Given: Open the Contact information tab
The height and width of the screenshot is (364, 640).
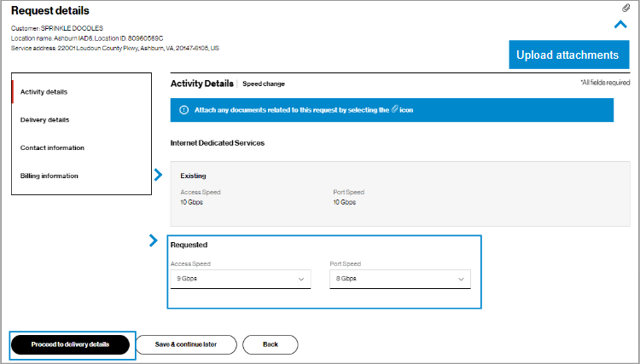Looking at the screenshot, I should [x=52, y=147].
